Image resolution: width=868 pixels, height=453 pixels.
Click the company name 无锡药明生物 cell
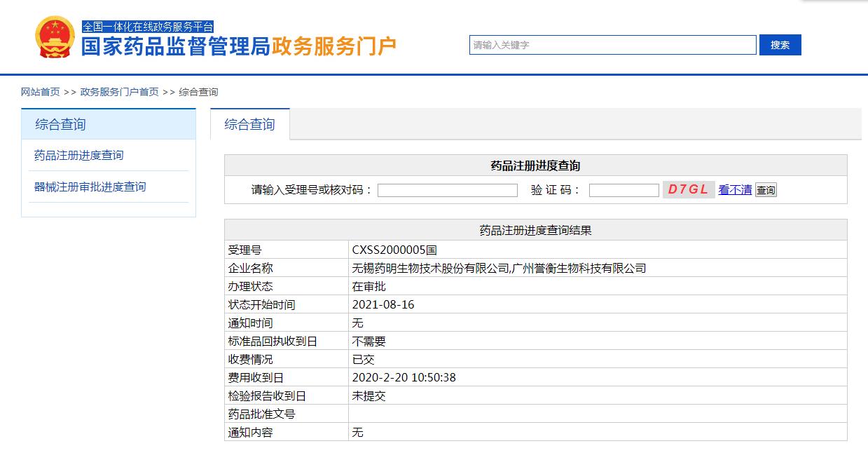tap(499, 268)
